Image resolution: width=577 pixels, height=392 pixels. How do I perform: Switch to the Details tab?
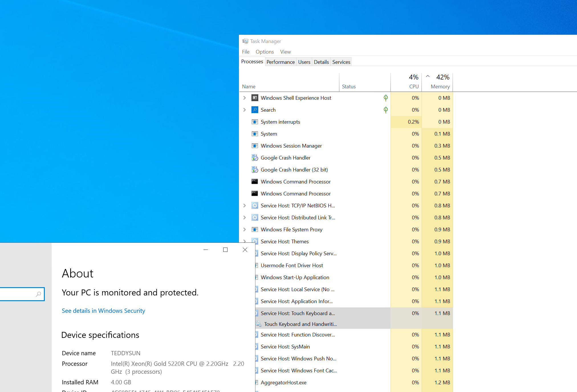coord(321,62)
